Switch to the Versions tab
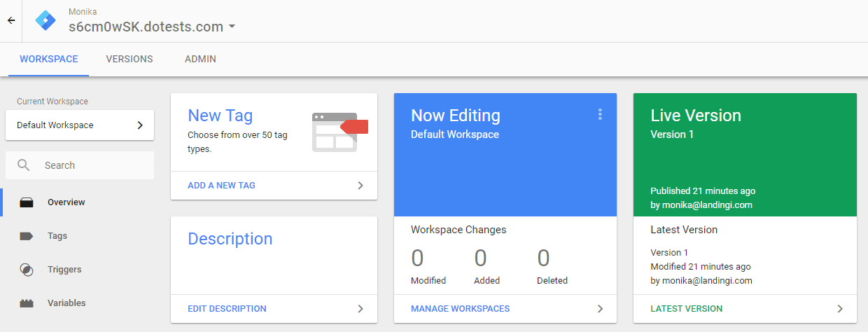The height and width of the screenshot is (332, 868). [x=129, y=60]
